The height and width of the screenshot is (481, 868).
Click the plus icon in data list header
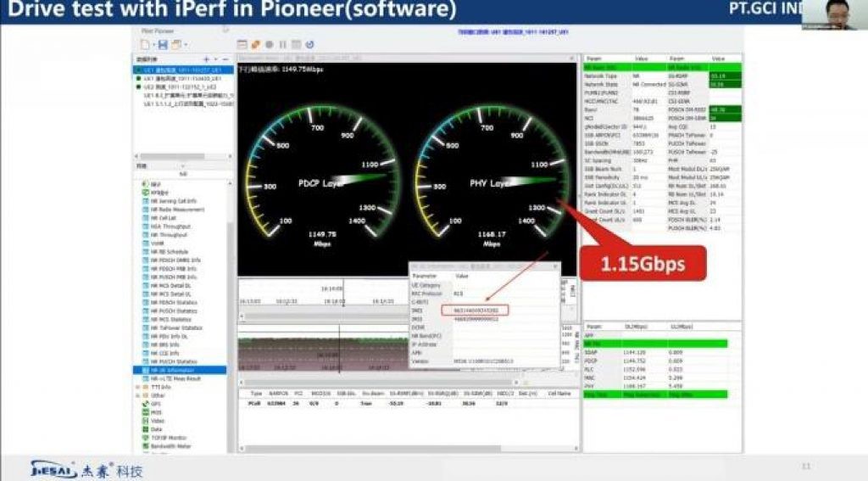[x=206, y=59]
